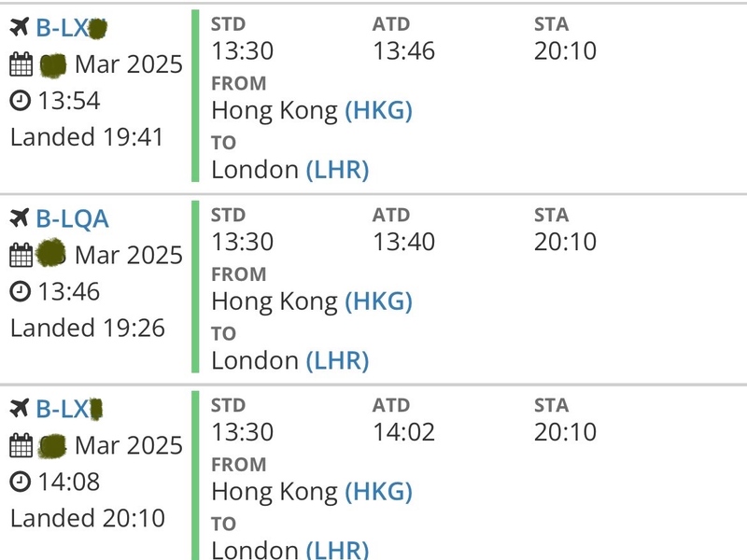Viewport: 747px width, 560px height.
Task: Open LHR airport link in third flight
Action: tap(337, 550)
